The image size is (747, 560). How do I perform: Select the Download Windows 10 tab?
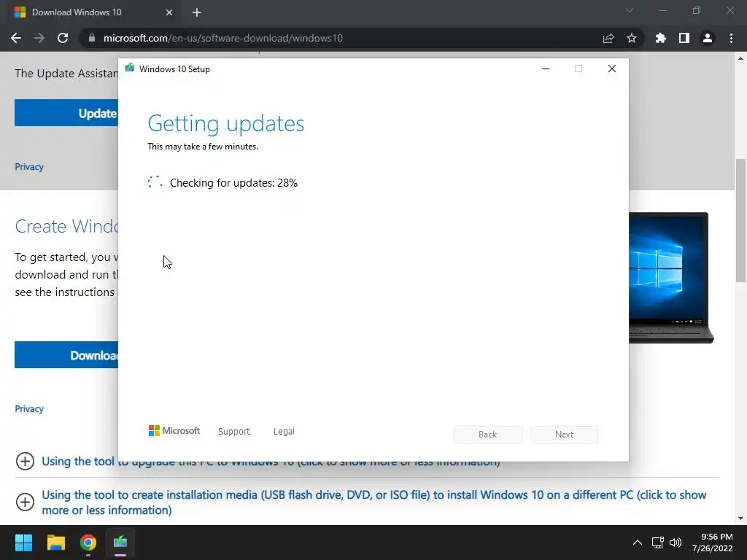(x=93, y=12)
